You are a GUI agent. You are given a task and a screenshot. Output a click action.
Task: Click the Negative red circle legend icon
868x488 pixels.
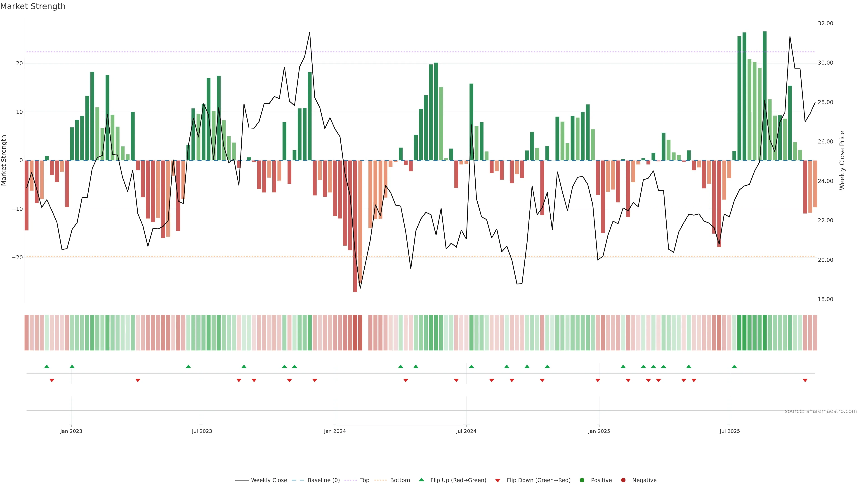(x=623, y=480)
